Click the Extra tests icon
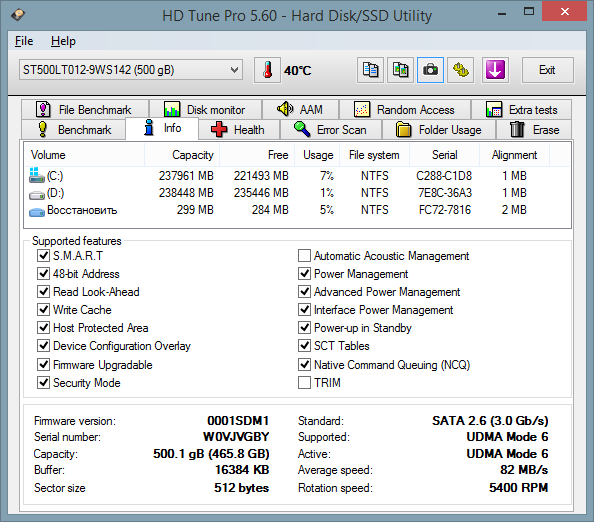 coord(494,109)
